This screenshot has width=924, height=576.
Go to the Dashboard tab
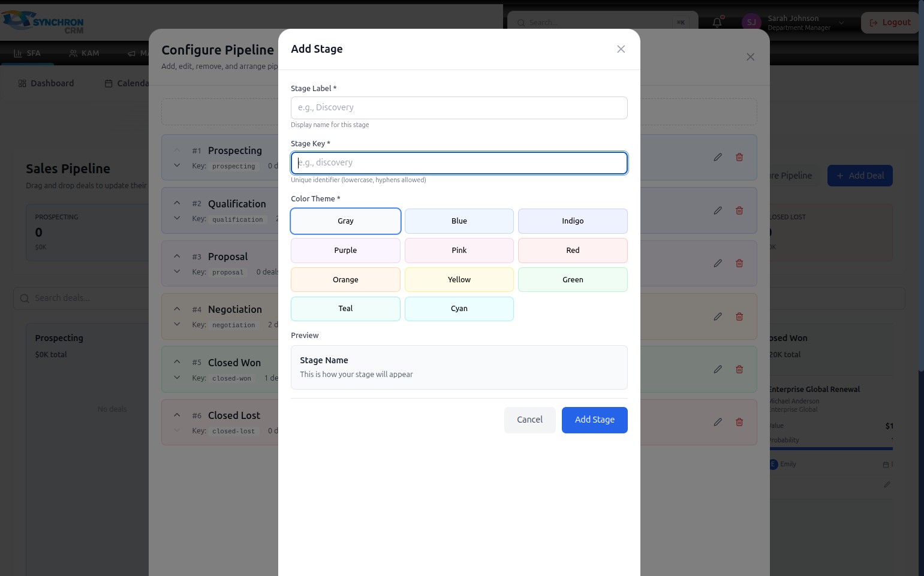point(46,83)
